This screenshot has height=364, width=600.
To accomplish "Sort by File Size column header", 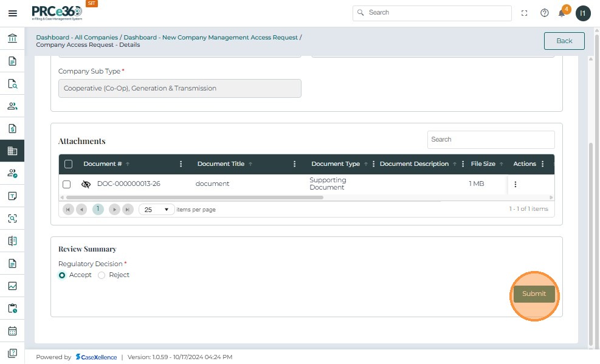I will [483, 163].
